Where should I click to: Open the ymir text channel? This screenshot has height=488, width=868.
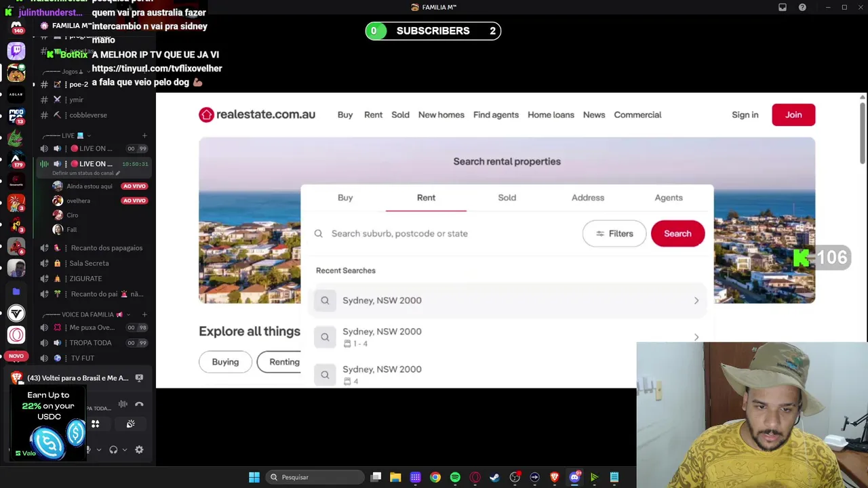pyautogui.click(x=76, y=100)
